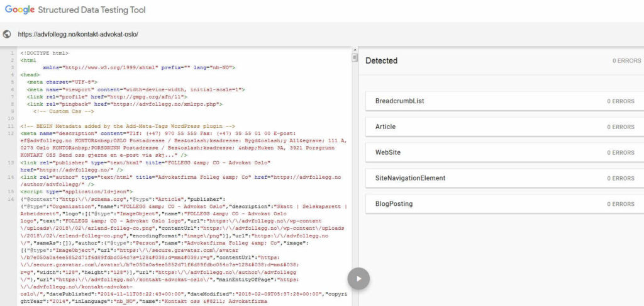
Task: Place cursor on the DOCTYPE html line
Action: [x=45, y=54]
